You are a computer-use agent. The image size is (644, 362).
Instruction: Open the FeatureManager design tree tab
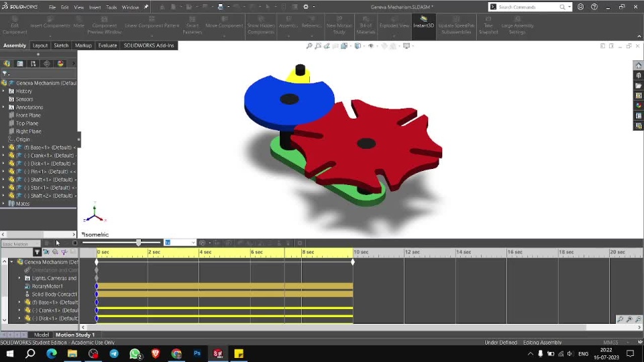pyautogui.click(x=7, y=64)
